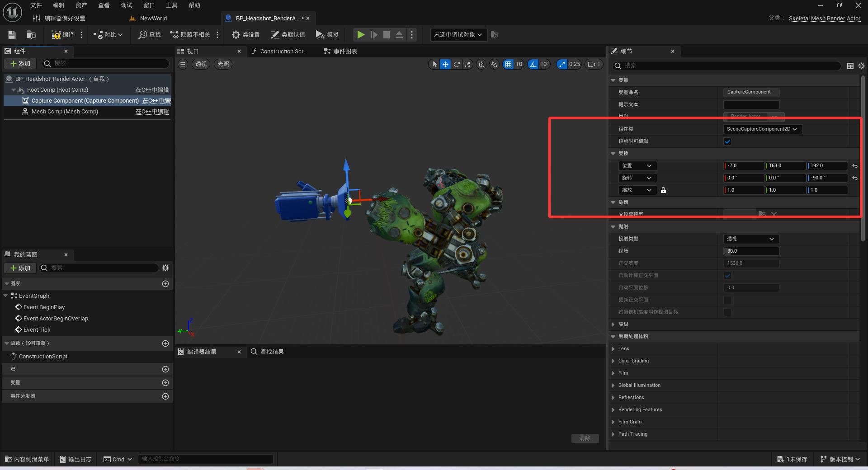Screen dimensions: 868x470
Task: Click 添加 in components panel
Action: pos(20,64)
